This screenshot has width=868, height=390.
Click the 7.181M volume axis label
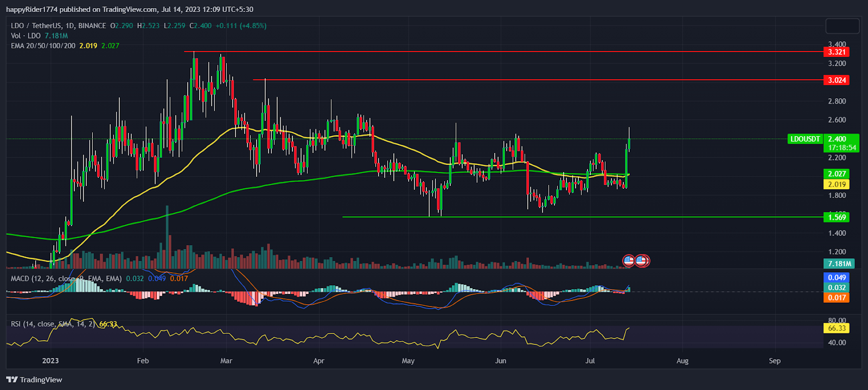point(839,264)
